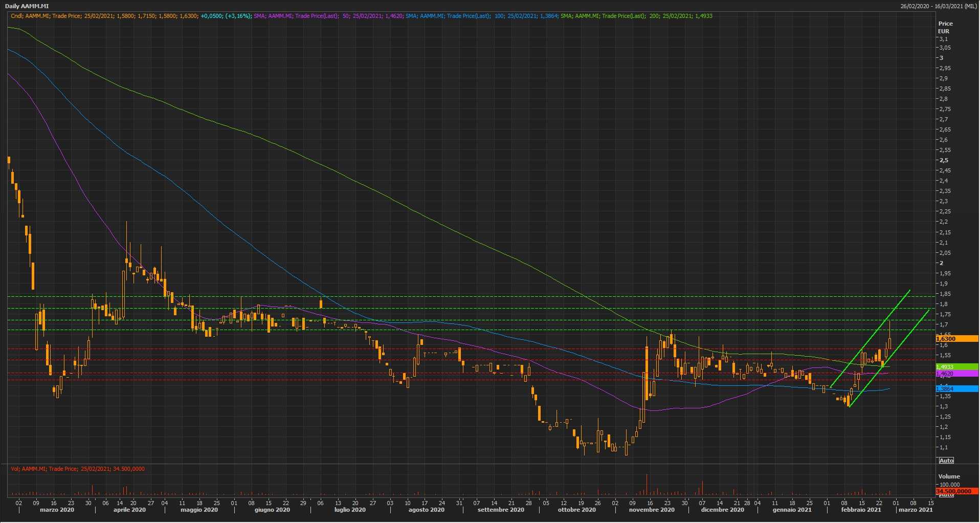Screen dimensions: 980x523
Task: Click the red 34.500,0000 volume tag
Action: (956, 491)
